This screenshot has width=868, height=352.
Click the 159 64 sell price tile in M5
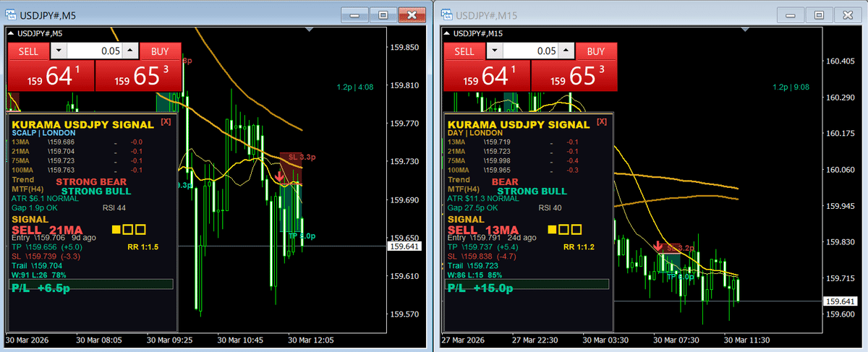click(x=51, y=76)
